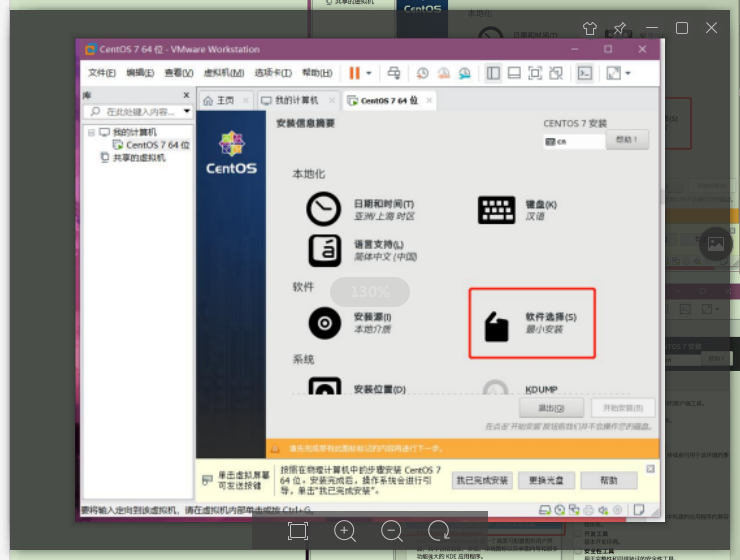Open 安装源(I) disc icon
This screenshot has height=560, width=740.
[324, 323]
